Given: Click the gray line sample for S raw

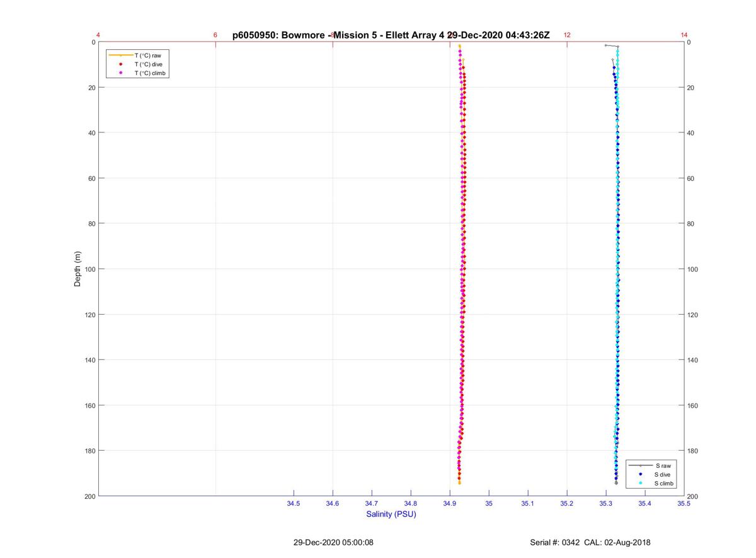Looking at the screenshot, I should click(641, 465).
